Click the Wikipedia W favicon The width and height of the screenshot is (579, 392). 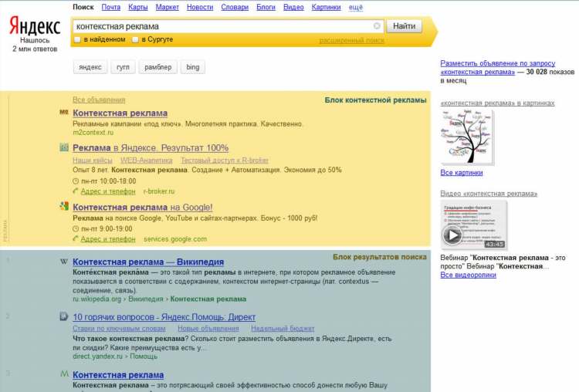pyautogui.click(x=64, y=262)
